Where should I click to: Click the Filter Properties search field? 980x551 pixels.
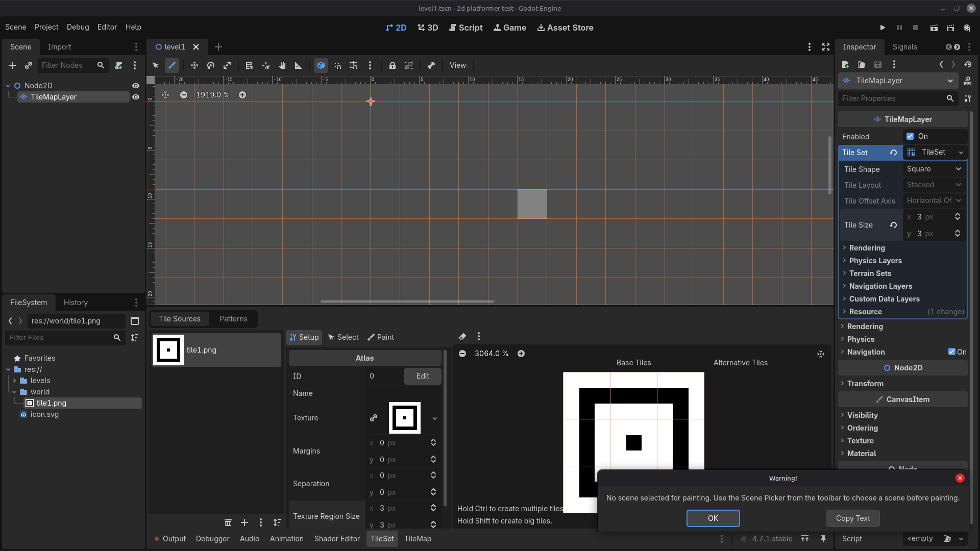click(898, 98)
